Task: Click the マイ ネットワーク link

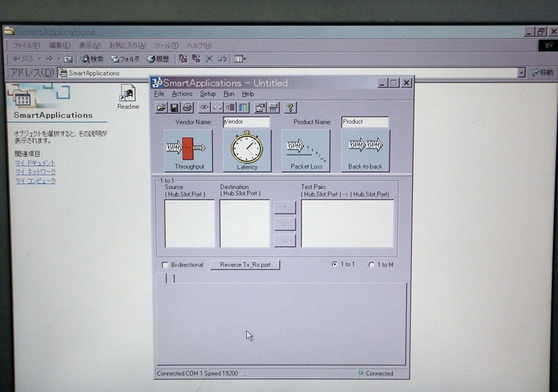Action: pyautogui.click(x=35, y=172)
